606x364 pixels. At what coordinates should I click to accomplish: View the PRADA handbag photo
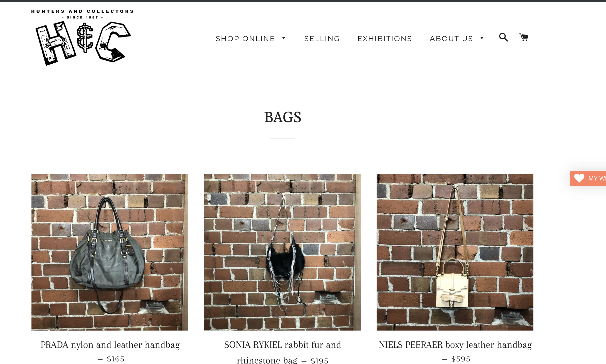pyautogui.click(x=110, y=252)
